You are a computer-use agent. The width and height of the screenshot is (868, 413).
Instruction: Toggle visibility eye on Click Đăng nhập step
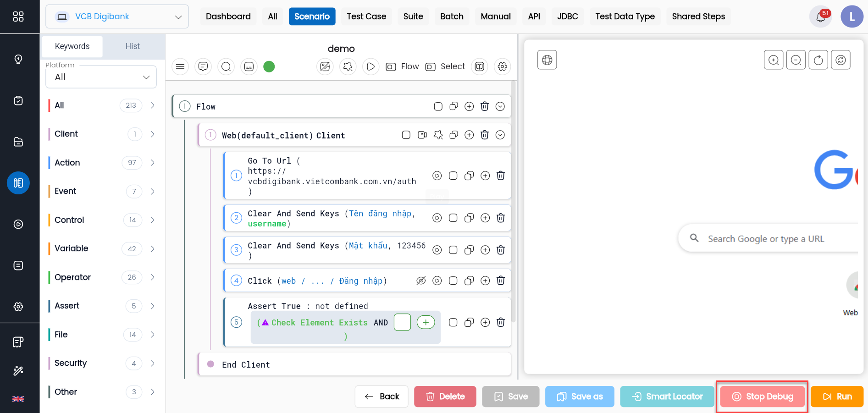(421, 281)
